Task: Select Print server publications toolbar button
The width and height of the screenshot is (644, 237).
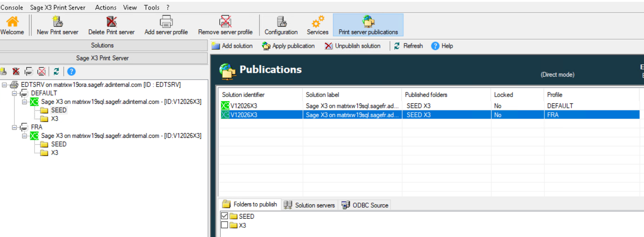Action: tap(368, 25)
